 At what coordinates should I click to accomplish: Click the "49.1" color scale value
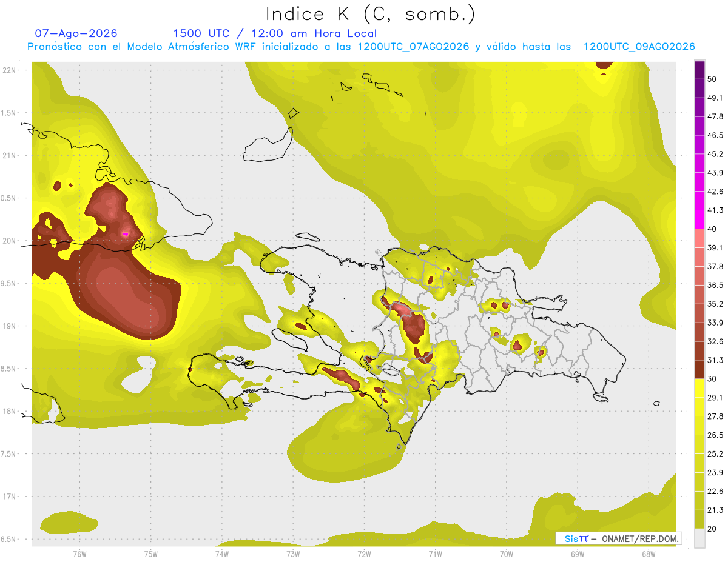point(715,98)
